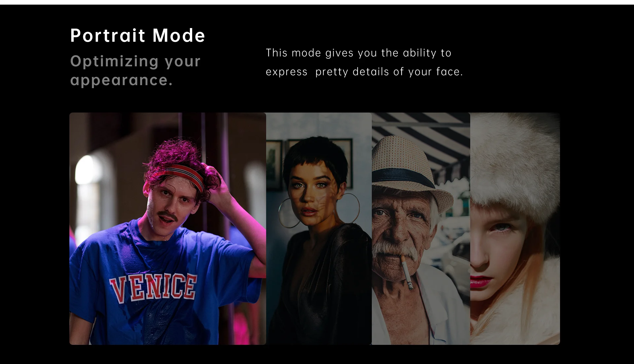Viewport: 634px width, 364px height.
Task: Click the VENICE lettering on the blue shirt
Action: pos(153,287)
